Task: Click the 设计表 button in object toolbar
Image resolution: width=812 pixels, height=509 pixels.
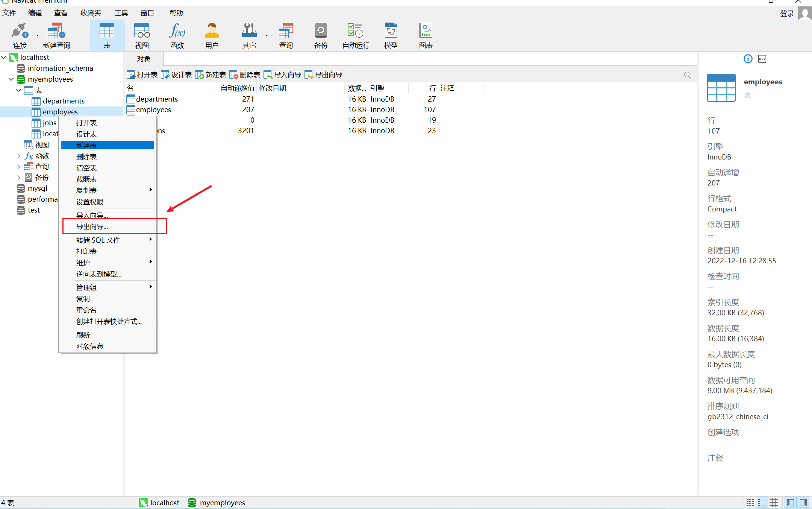Action: (177, 75)
